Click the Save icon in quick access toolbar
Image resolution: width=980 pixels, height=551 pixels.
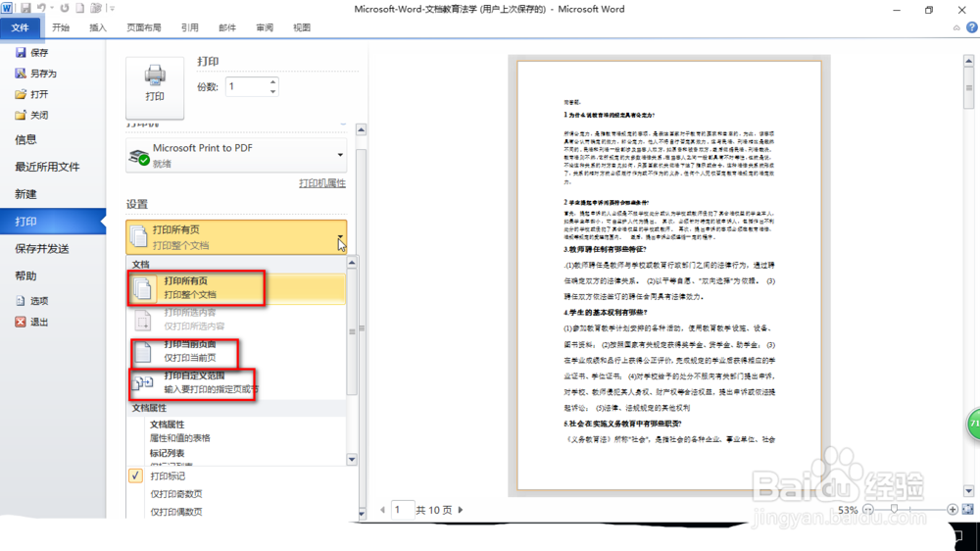coord(25,8)
